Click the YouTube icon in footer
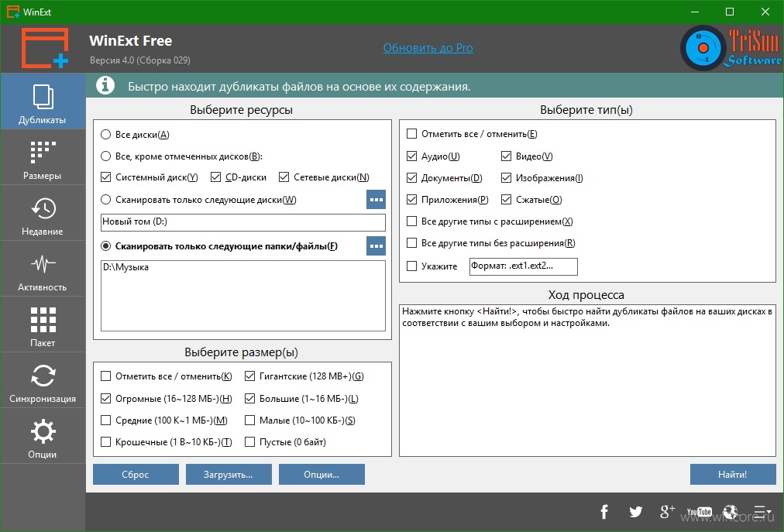Image resolution: width=784 pixels, height=532 pixels. (699, 512)
